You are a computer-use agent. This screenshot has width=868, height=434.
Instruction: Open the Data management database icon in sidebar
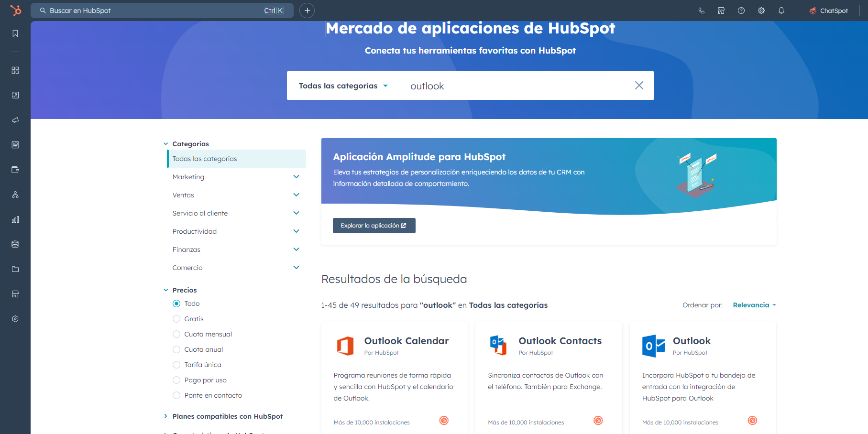coord(15,244)
